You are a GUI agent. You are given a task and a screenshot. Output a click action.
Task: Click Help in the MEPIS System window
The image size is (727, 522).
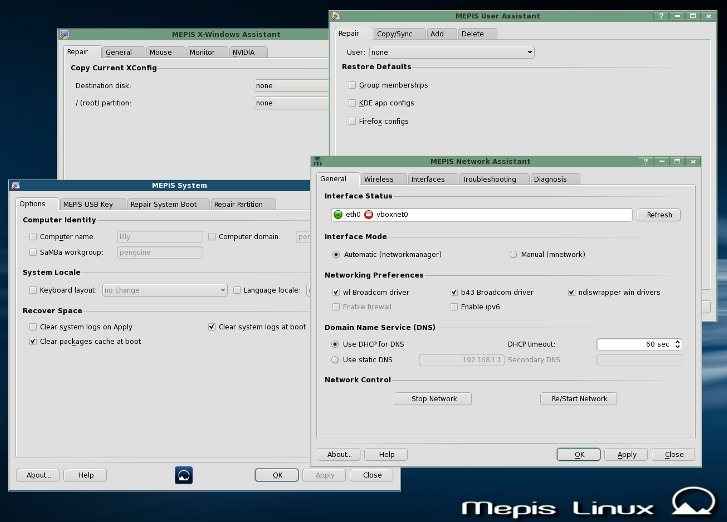tap(86, 475)
